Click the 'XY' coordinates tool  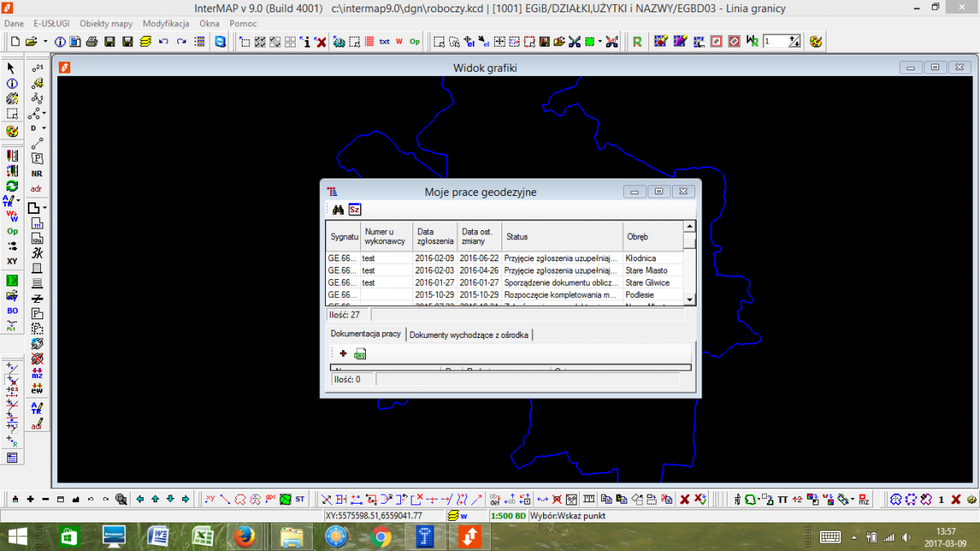pos(12,260)
